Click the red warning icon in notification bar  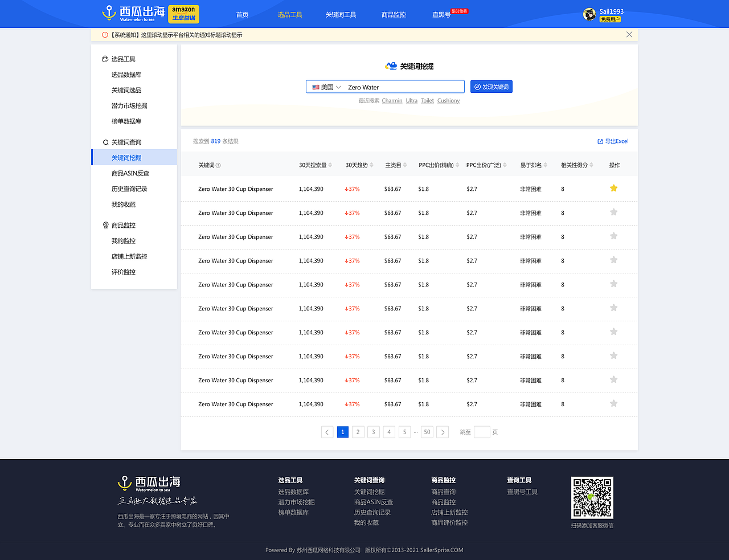click(x=105, y=35)
